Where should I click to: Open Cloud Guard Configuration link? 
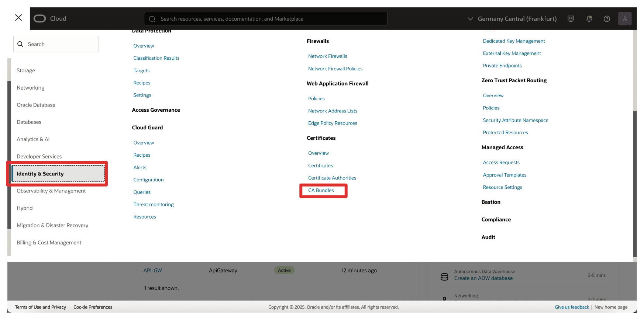coord(149,180)
